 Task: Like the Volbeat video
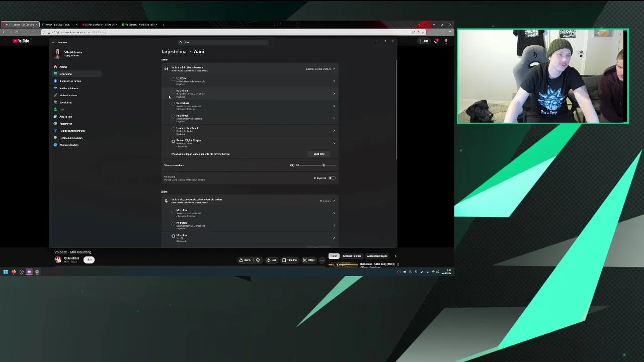point(245,260)
